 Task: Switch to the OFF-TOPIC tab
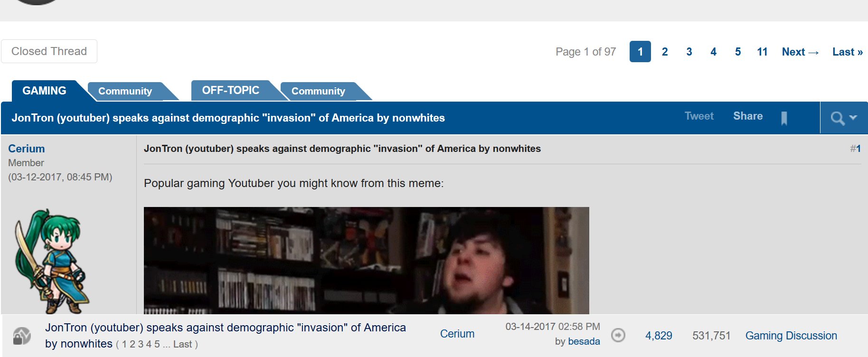point(230,90)
